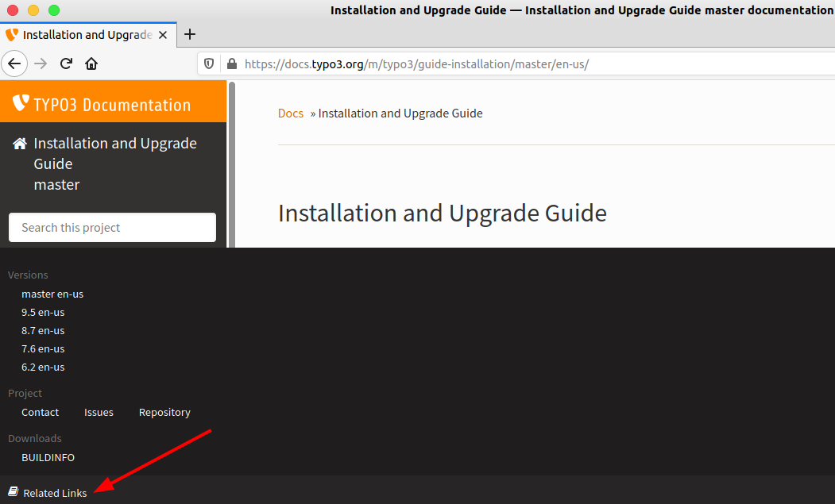Click the Contact link under Project
The image size is (835, 504).
point(40,412)
